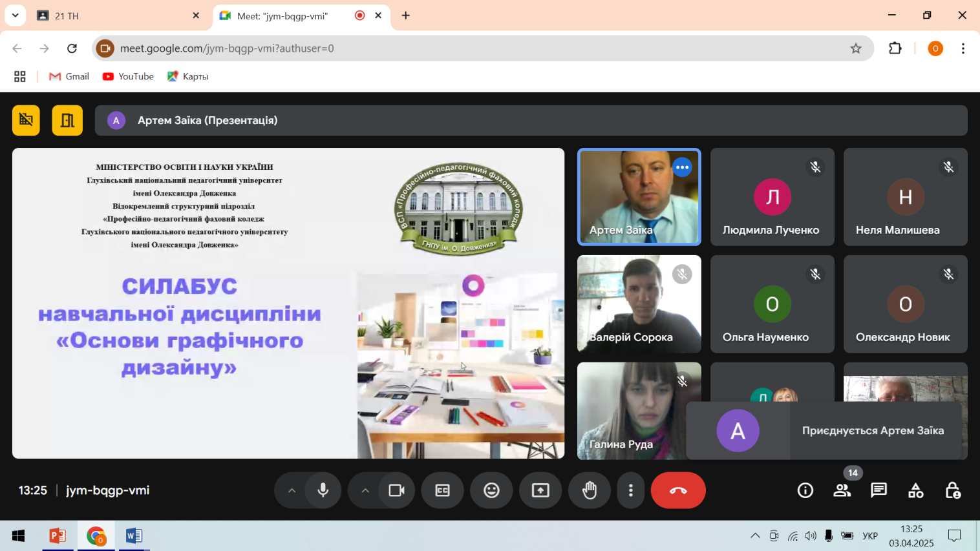Click the raise hand icon

[590, 490]
